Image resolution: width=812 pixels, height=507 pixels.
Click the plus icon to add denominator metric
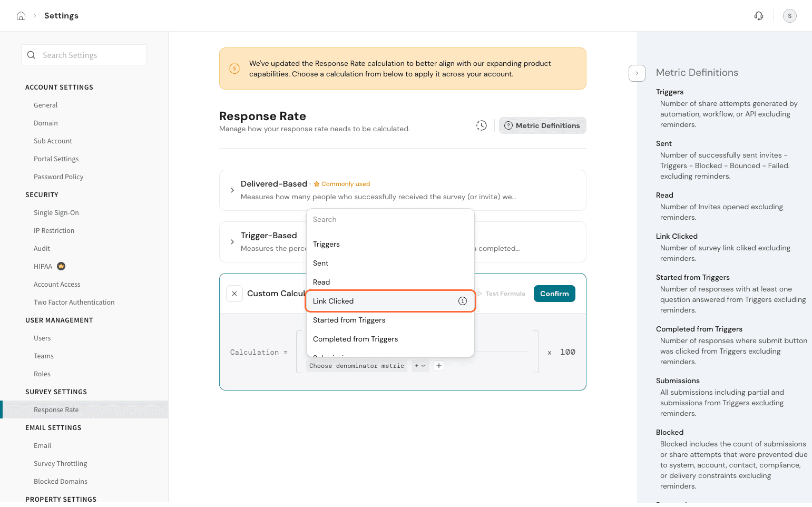point(438,366)
